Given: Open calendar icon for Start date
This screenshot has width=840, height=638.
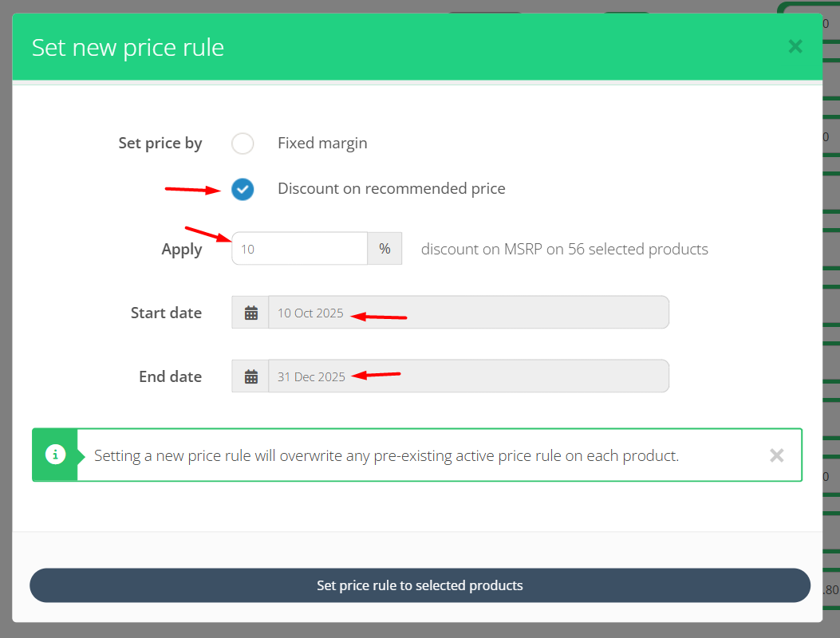Looking at the screenshot, I should pyautogui.click(x=250, y=313).
